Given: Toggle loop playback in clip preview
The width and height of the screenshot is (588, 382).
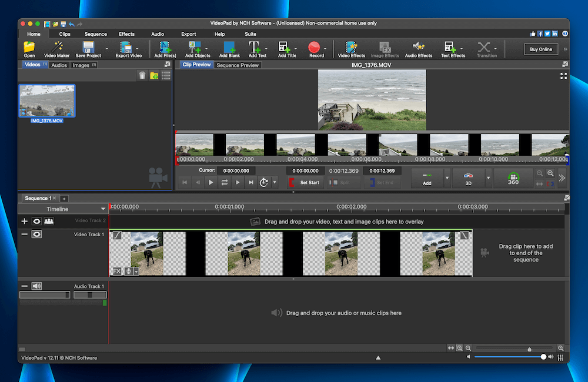Looking at the screenshot, I should pos(224,183).
